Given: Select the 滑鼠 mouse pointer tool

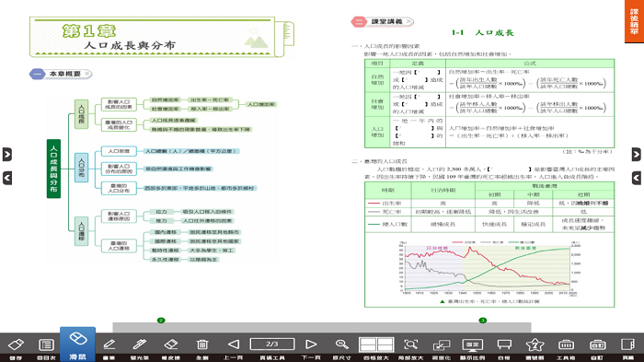Looking at the screenshot, I should (x=77, y=344).
